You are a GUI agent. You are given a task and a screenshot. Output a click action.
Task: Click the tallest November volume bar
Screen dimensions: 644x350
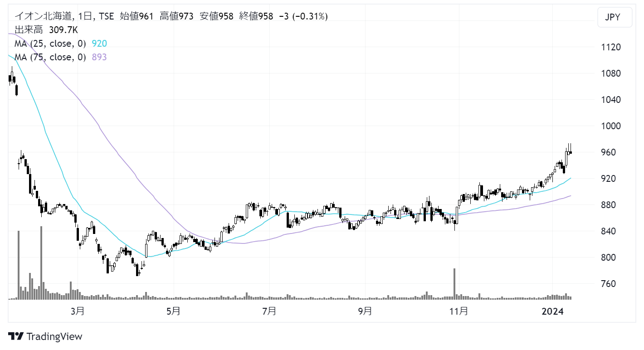(454, 284)
